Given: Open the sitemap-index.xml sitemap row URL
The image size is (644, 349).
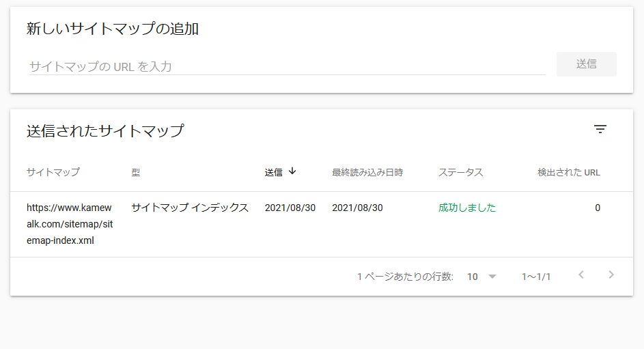Looking at the screenshot, I should click(70, 224).
